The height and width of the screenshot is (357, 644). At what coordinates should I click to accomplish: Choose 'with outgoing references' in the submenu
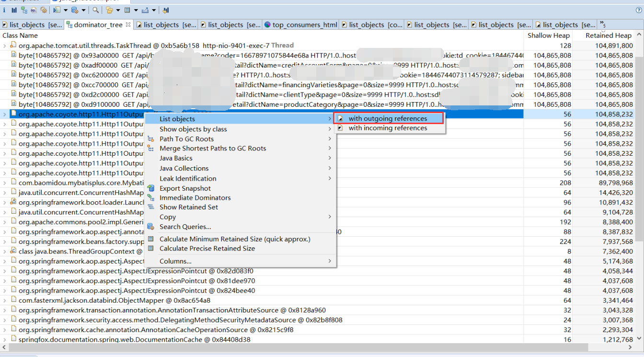[x=388, y=118]
